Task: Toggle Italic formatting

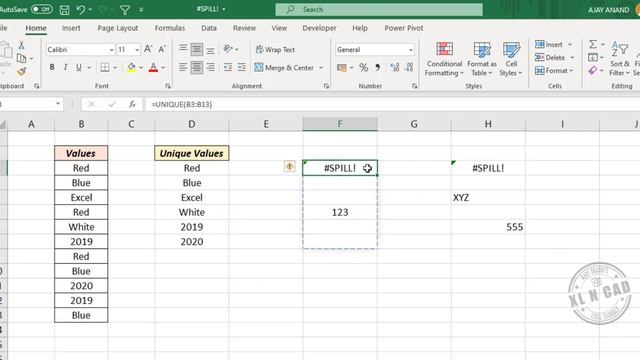Action: click(65, 67)
